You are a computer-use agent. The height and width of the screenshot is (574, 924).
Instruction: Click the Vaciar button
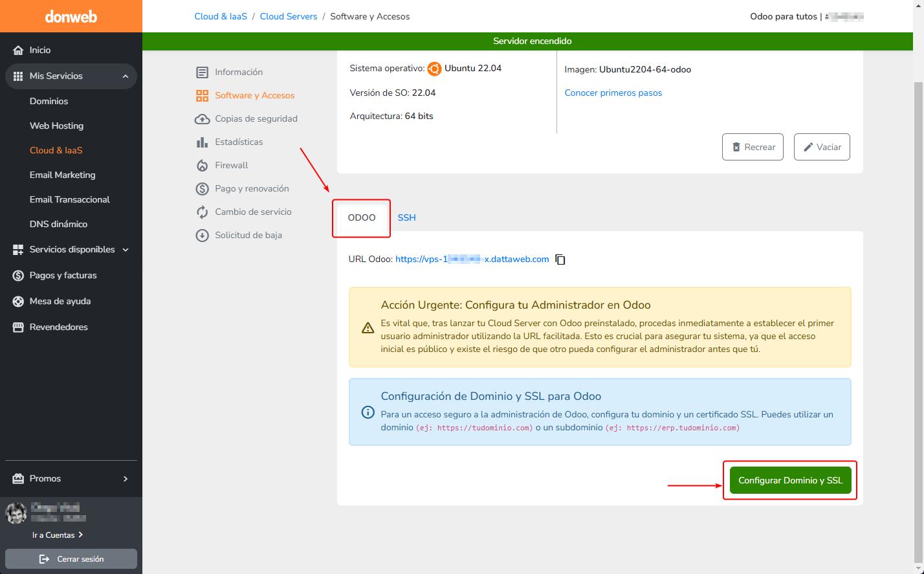click(822, 147)
